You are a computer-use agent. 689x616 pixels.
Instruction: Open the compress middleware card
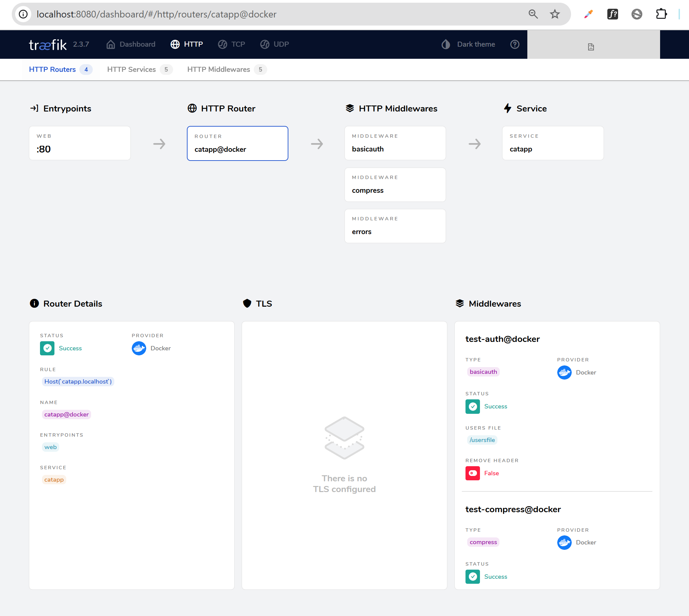pos(395,185)
